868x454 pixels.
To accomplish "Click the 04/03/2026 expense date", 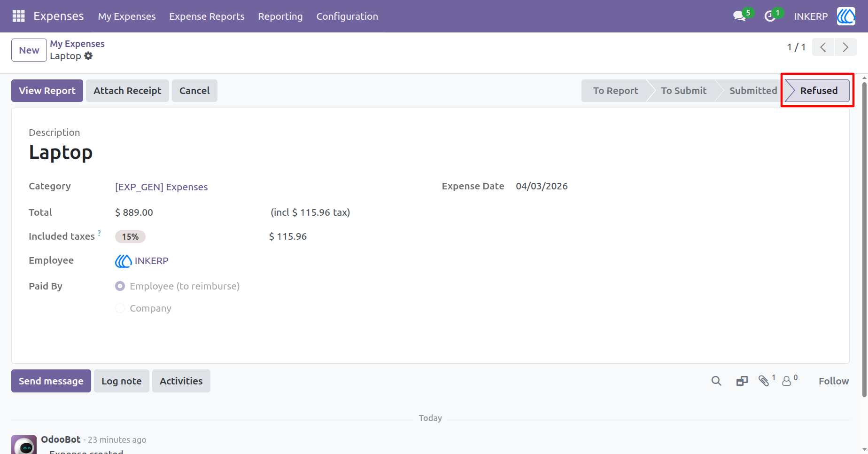I will point(542,186).
